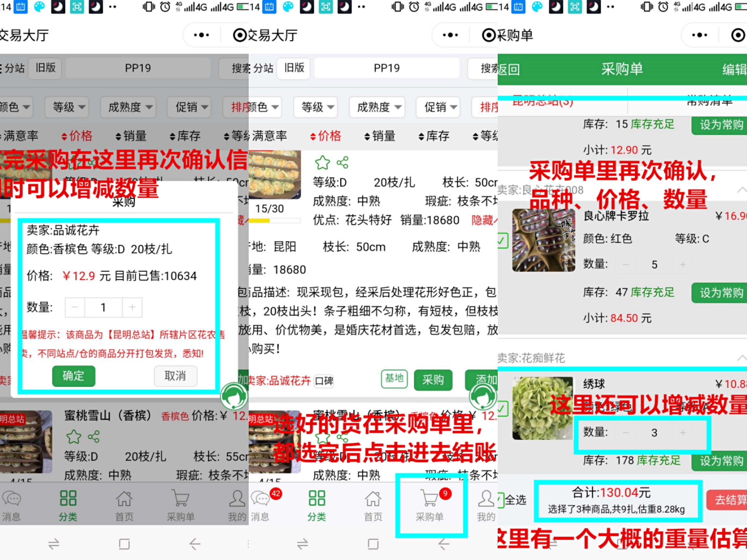Screen dimensions: 747x560
Task: Open 成熟度 dropdown in middle screen
Action: pyautogui.click(x=377, y=107)
